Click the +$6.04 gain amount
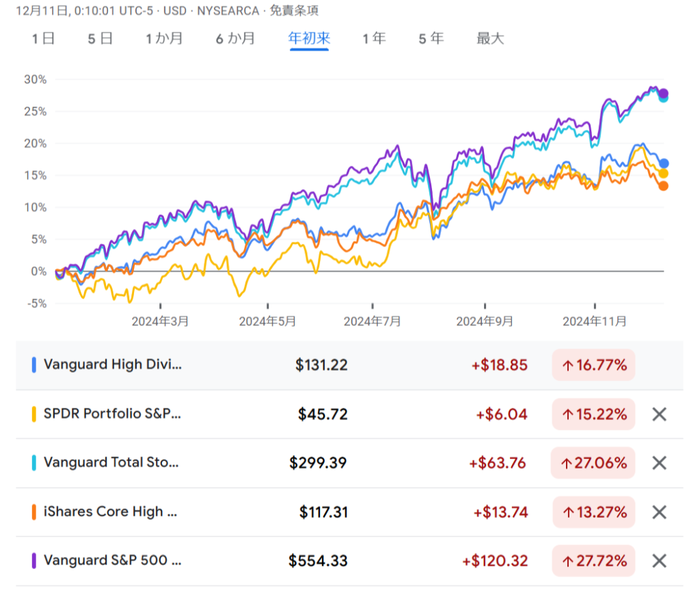700x595 pixels. (502, 414)
